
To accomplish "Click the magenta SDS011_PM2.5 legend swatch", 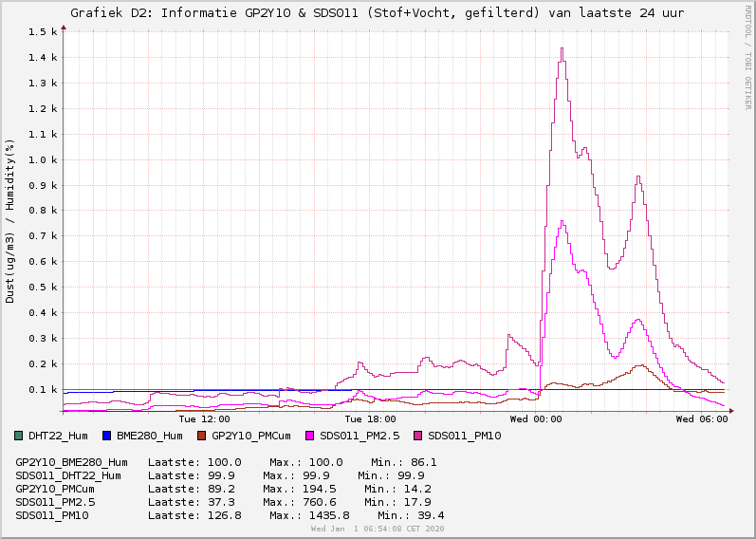I will [x=310, y=436].
